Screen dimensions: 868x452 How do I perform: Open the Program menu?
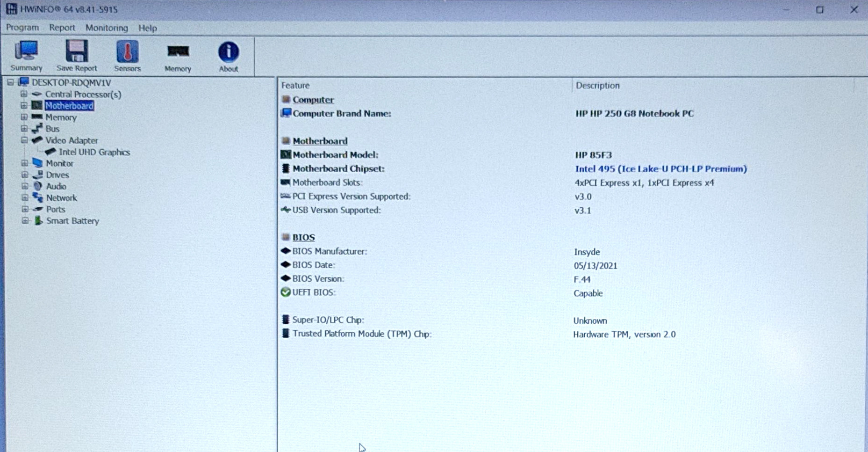coord(22,28)
